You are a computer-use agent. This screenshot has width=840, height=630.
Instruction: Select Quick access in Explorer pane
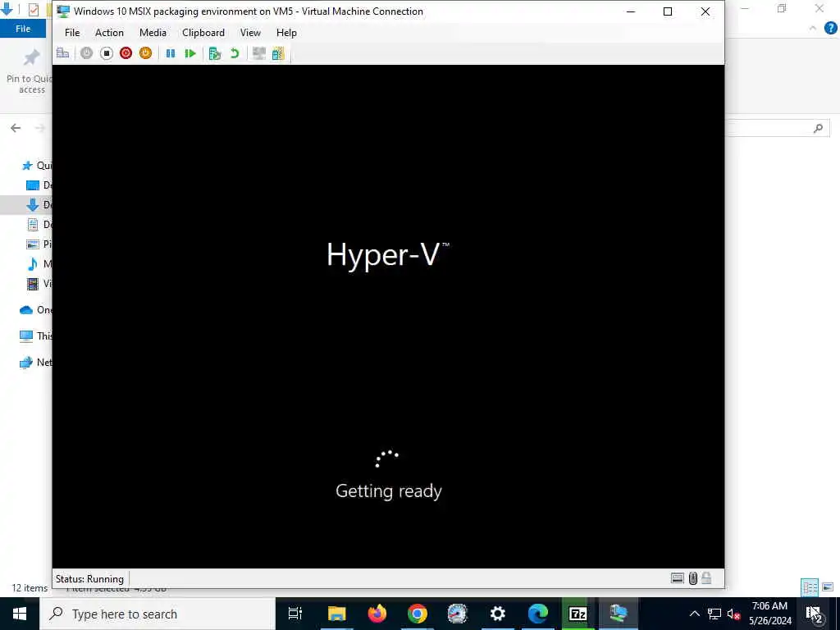coord(36,166)
